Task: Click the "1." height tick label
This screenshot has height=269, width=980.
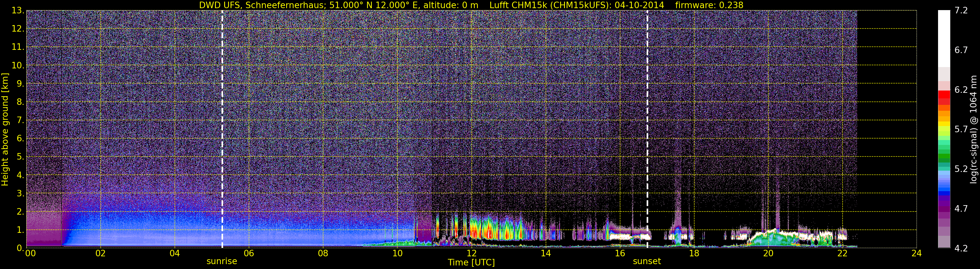Action: click(20, 230)
